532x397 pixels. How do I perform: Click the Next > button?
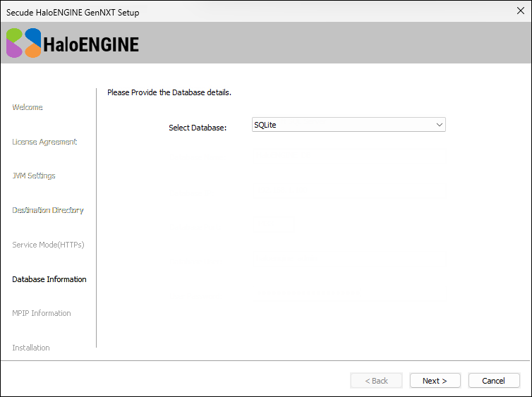[x=435, y=381]
